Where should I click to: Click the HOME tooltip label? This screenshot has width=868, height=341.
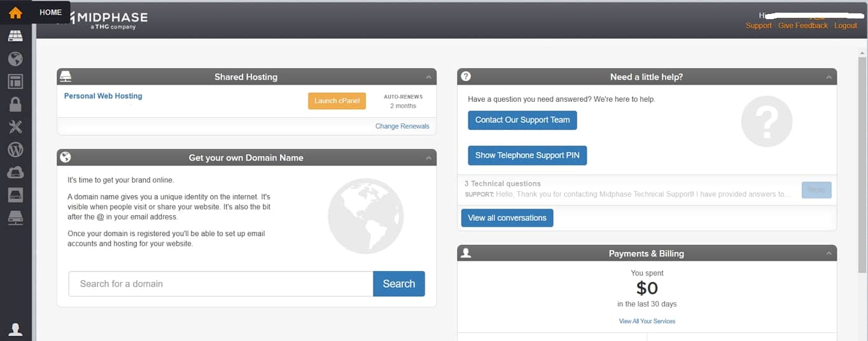coord(51,12)
